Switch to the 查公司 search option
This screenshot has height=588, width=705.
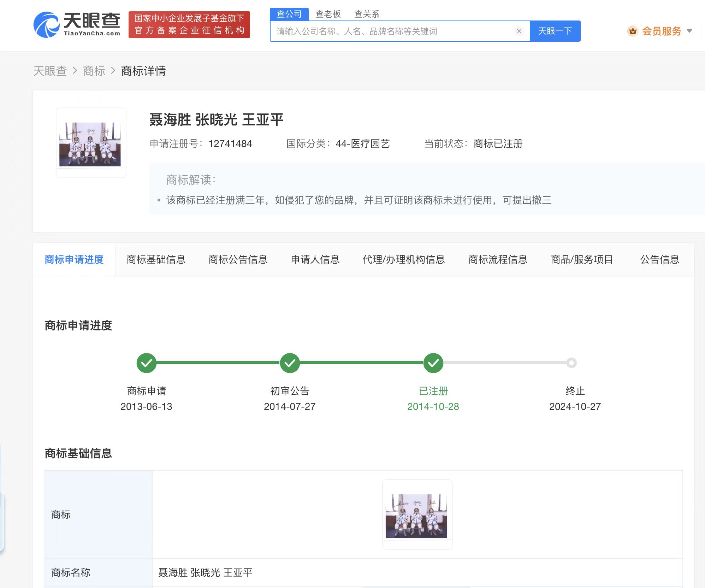(289, 13)
